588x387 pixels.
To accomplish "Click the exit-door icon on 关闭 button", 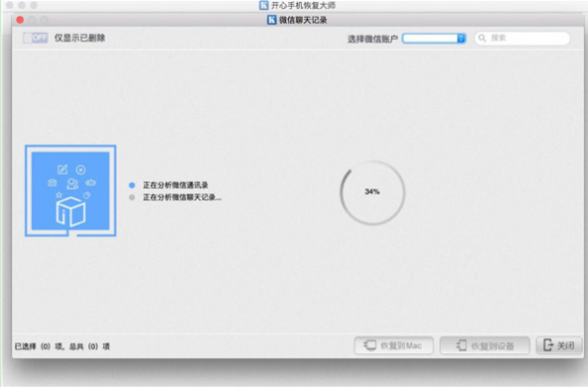I will (548, 344).
